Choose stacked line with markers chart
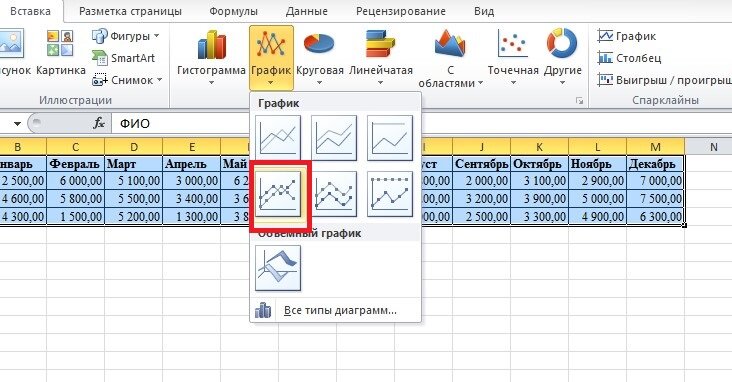Image resolution: width=732 pixels, height=382 pixels. 334,194
